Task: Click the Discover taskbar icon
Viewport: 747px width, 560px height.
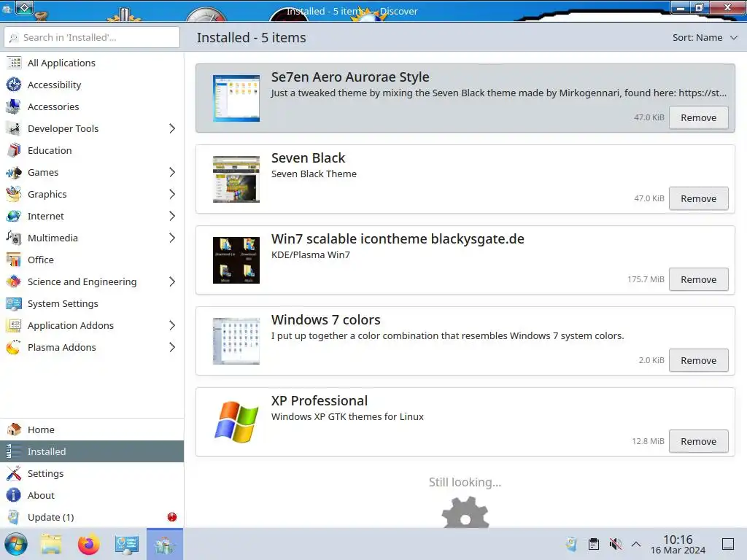Action: click(164, 544)
